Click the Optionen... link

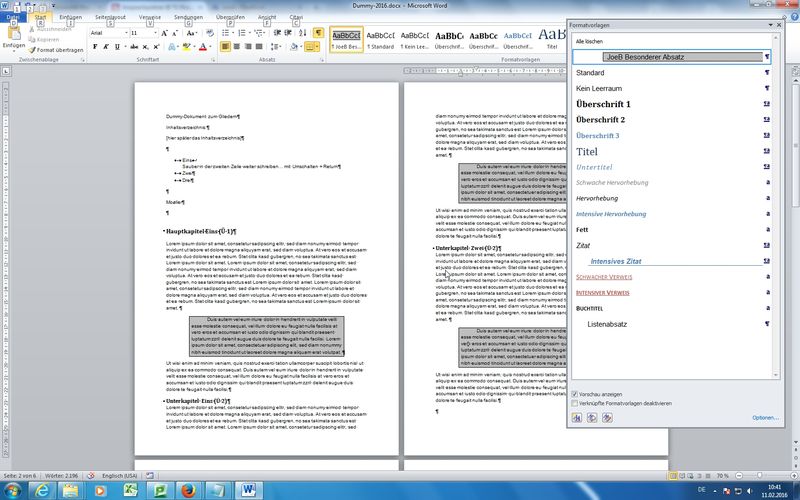(765, 417)
